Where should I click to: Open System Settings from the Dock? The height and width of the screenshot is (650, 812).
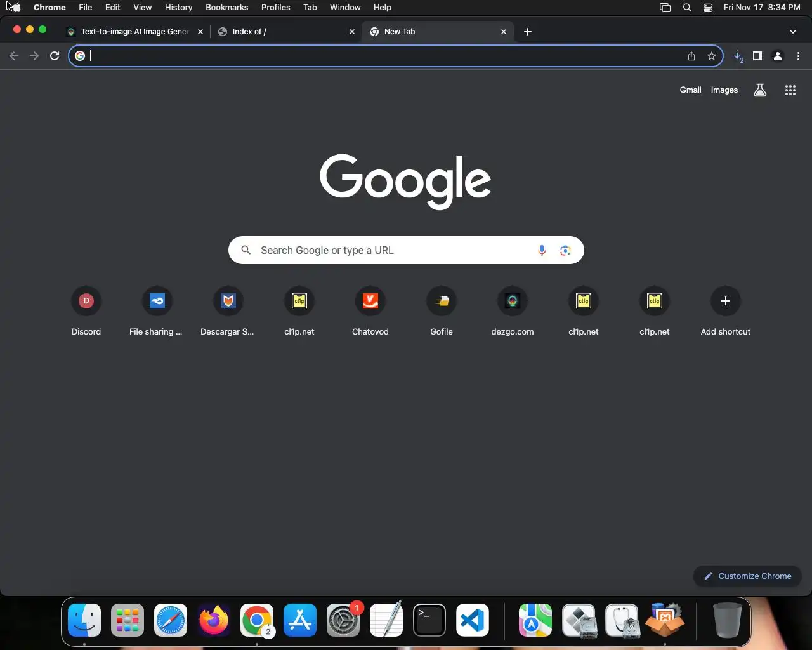(343, 620)
